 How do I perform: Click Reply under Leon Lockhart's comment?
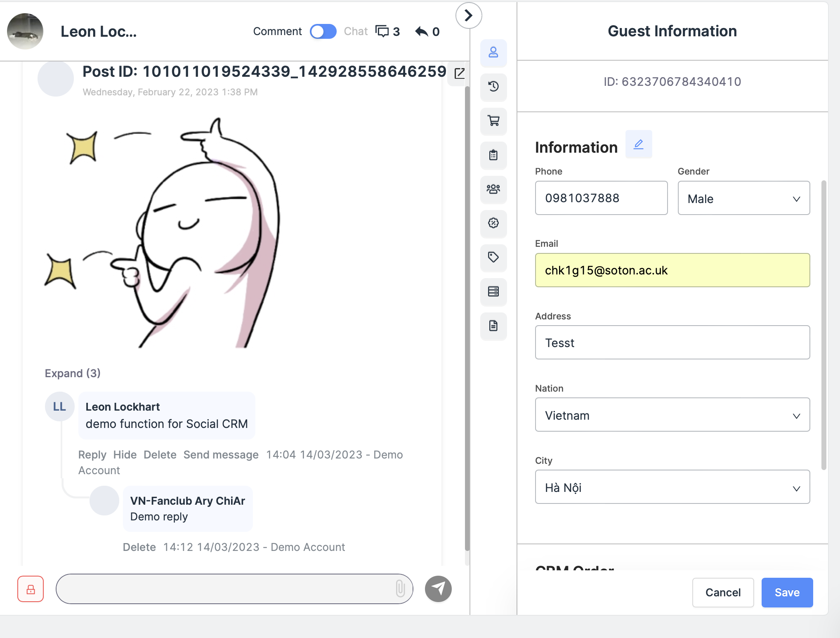(92, 455)
